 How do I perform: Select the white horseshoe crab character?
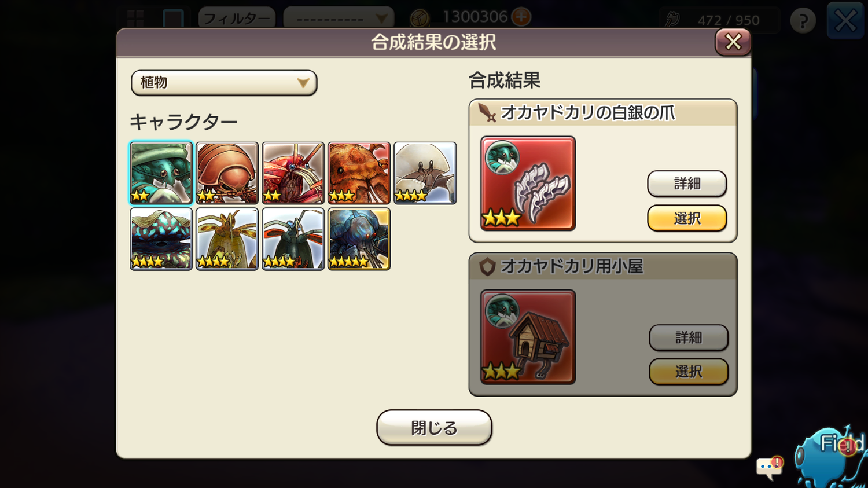[x=425, y=173]
